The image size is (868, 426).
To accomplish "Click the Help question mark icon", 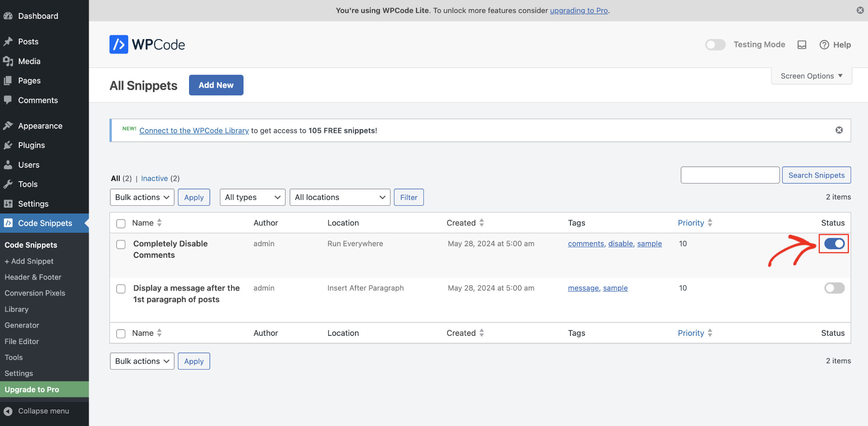I will point(824,45).
